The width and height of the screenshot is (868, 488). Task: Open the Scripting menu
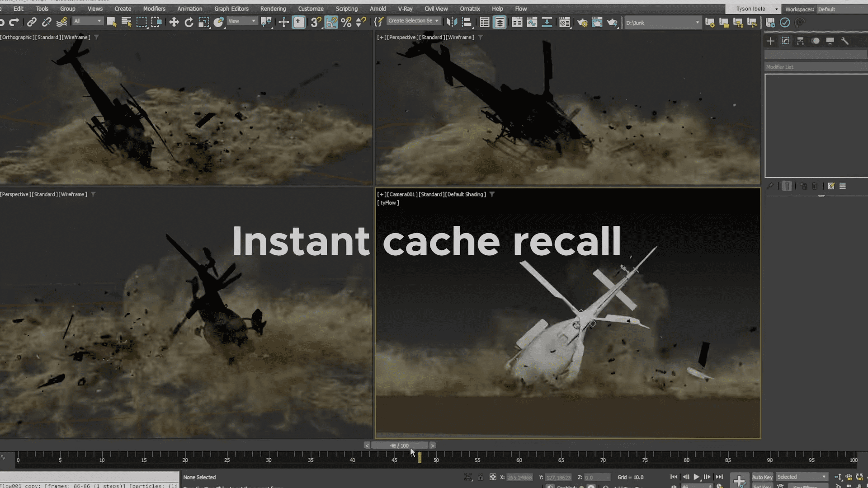346,9
